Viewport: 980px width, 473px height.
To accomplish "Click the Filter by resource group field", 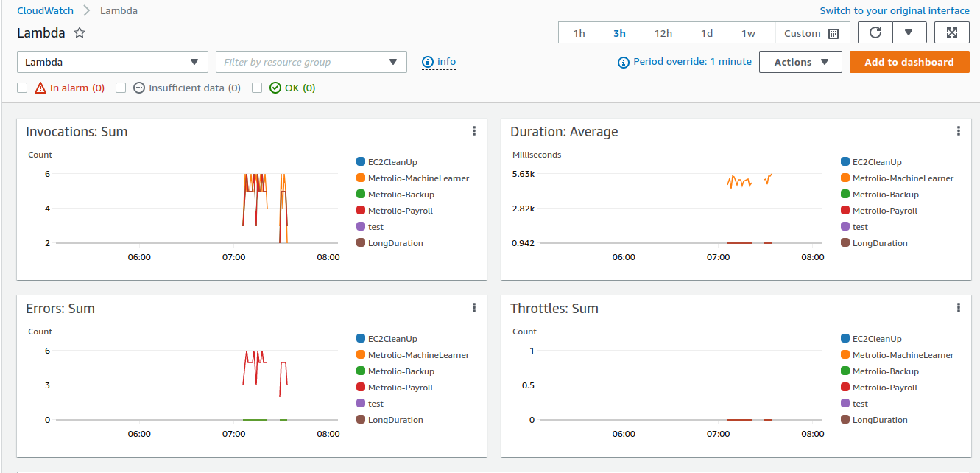I will [302, 62].
